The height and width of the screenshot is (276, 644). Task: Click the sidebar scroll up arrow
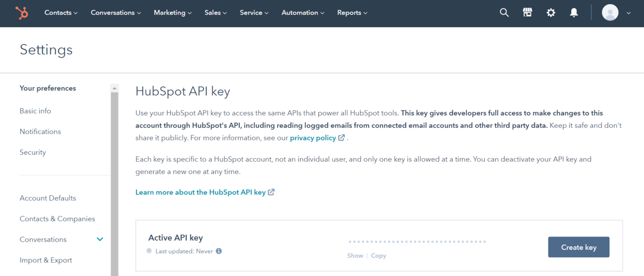pyautogui.click(x=115, y=89)
